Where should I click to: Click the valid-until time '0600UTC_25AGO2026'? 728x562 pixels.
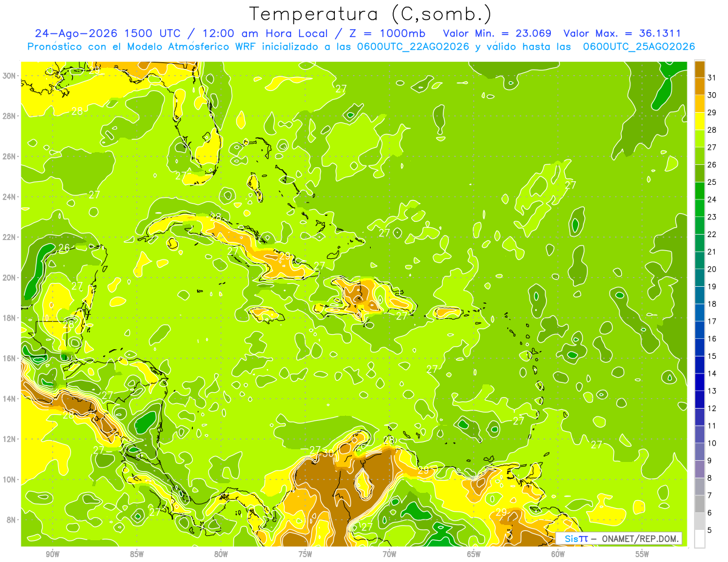click(x=639, y=47)
